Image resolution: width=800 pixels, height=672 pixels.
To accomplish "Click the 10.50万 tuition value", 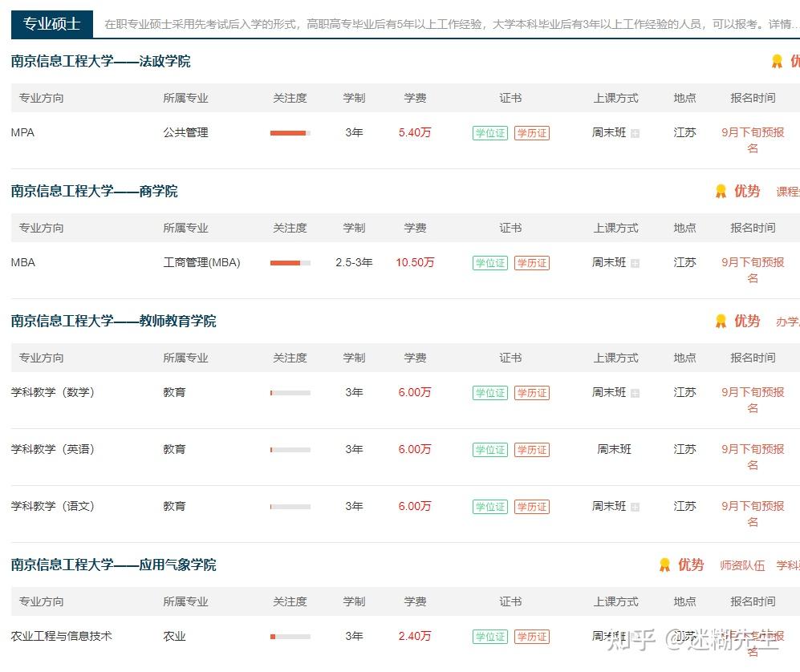I will tap(415, 262).
